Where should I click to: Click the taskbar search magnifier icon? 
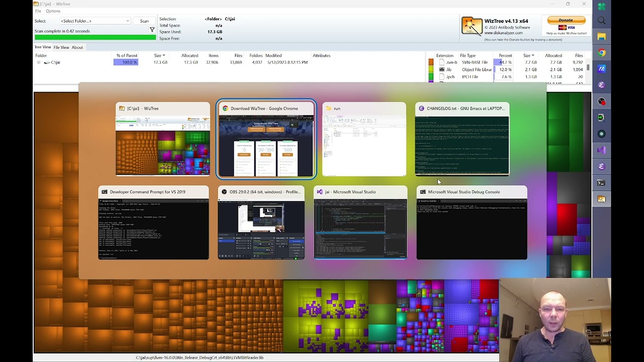click(x=601, y=21)
